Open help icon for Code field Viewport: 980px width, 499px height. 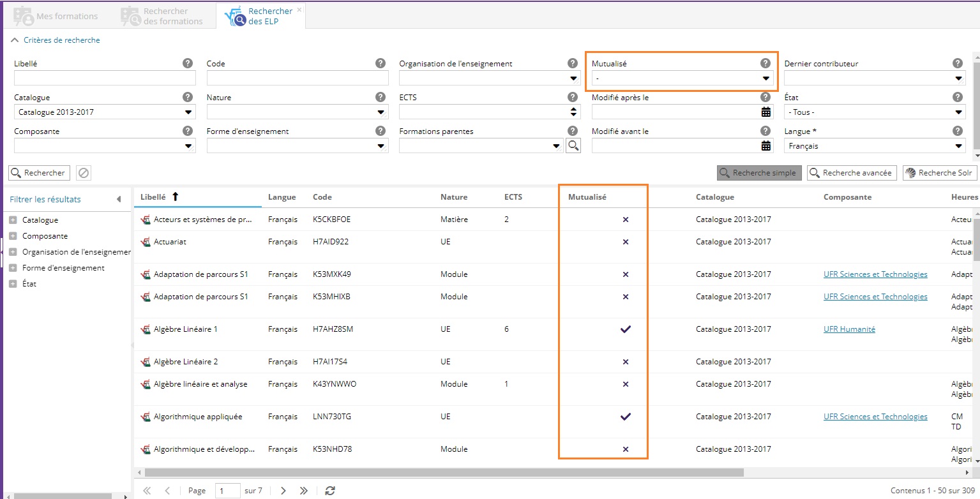click(x=381, y=63)
